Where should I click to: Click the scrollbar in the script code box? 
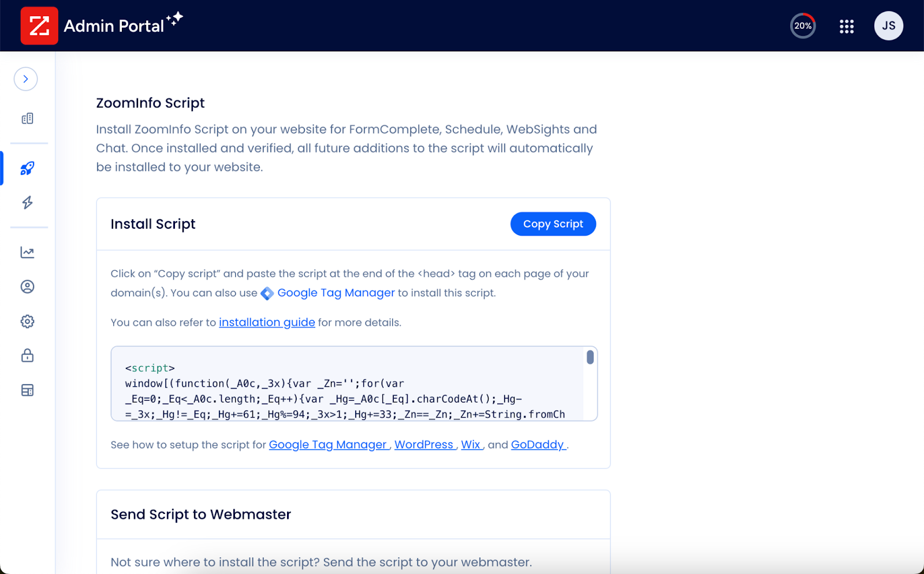point(590,357)
